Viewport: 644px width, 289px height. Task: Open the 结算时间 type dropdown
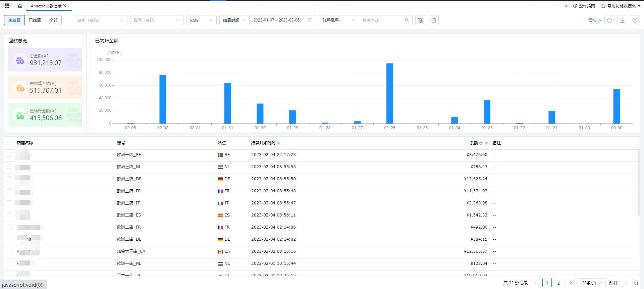[234, 20]
